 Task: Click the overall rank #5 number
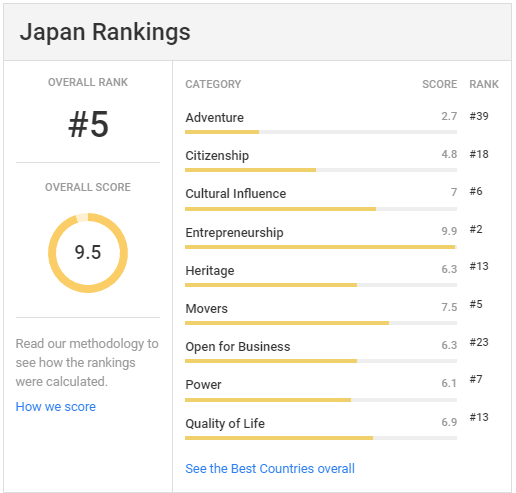(88, 124)
